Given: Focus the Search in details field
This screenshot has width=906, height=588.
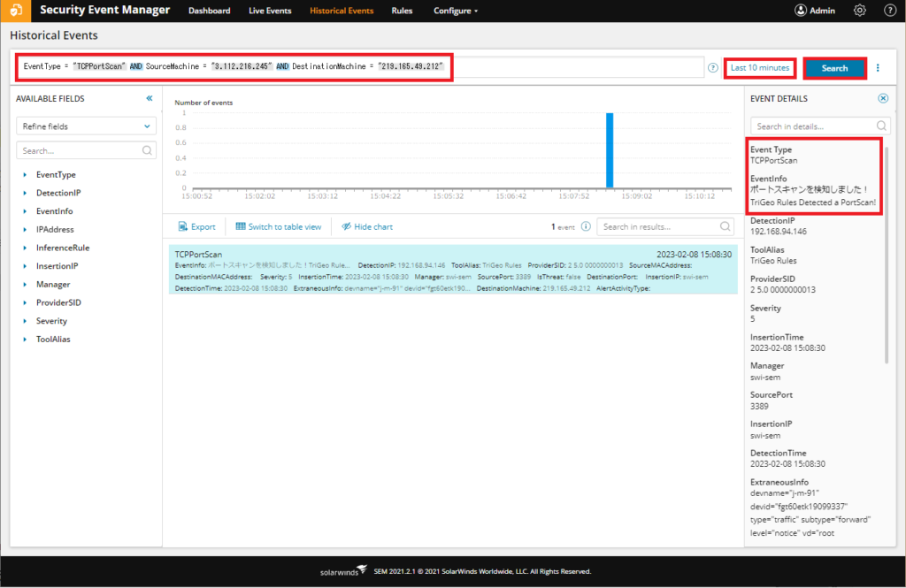Looking at the screenshot, I should tap(820, 126).
